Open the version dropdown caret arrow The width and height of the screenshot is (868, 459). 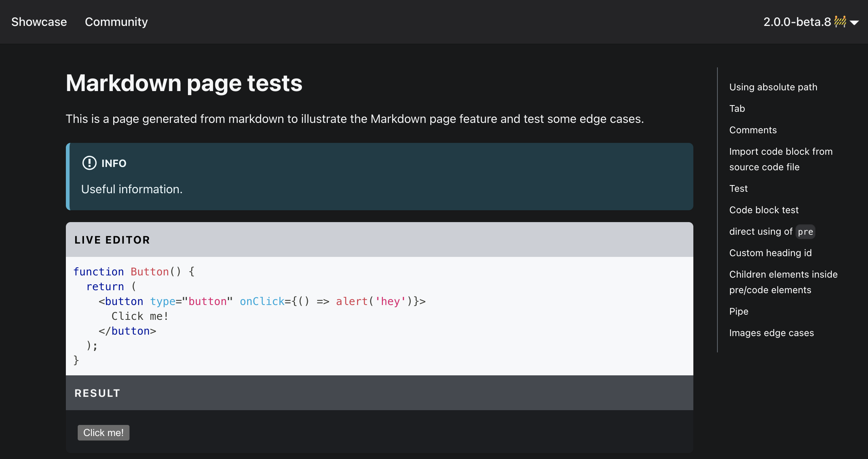point(854,23)
